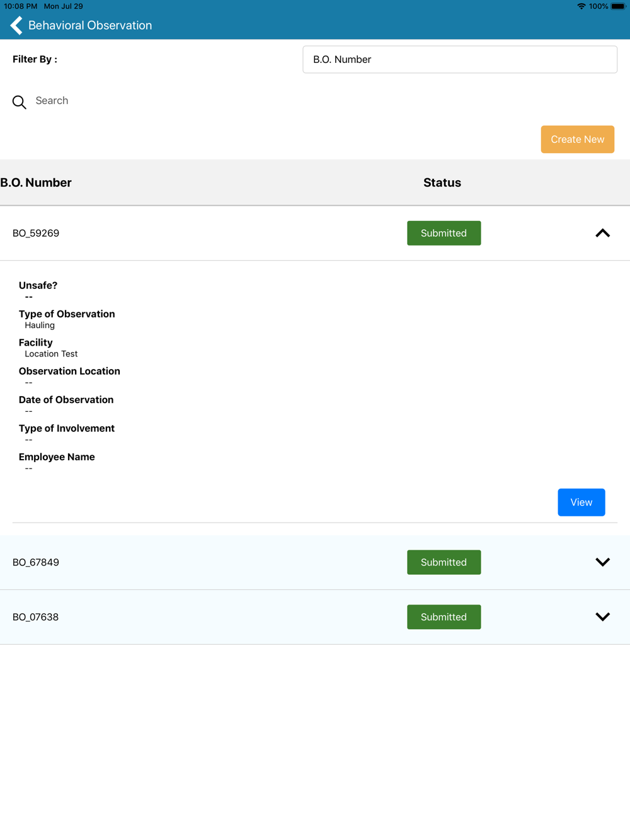The width and height of the screenshot is (630, 840).
Task: Tap the Behavioral Observation page title
Action: pyautogui.click(x=90, y=25)
